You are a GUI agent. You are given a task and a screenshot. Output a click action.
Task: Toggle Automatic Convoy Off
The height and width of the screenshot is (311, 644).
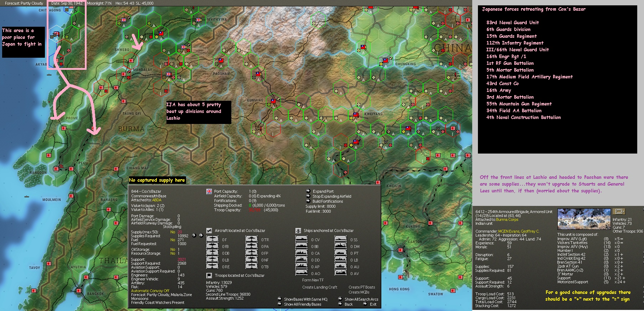[x=150, y=291]
